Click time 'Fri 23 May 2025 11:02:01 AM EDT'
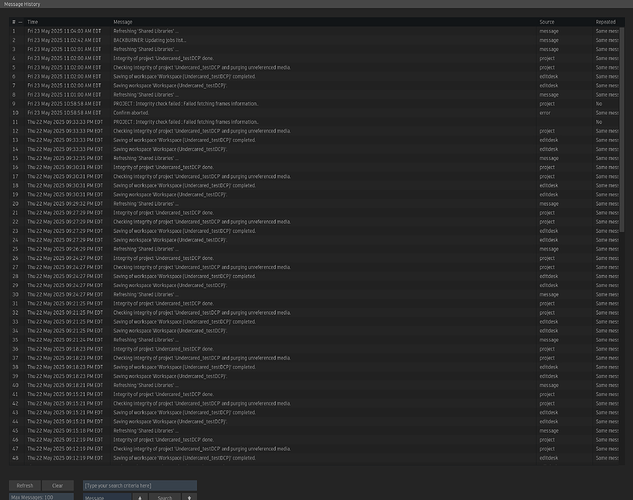Viewport: 633px width, 500px height. (64, 49)
